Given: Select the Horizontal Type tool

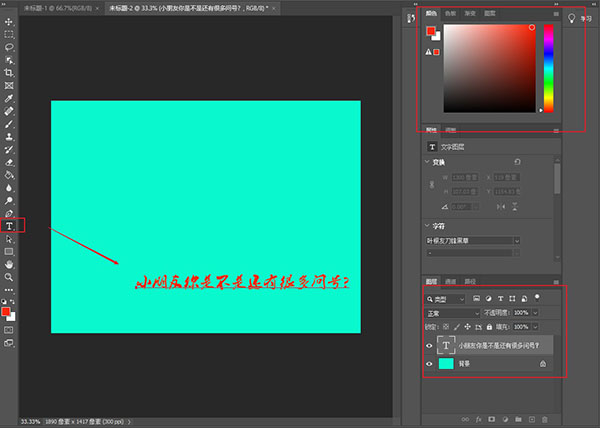Looking at the screenshot, I should click(9, 226).
